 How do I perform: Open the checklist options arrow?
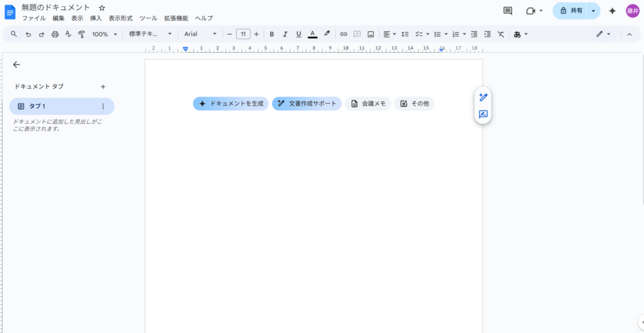[428, 34]
